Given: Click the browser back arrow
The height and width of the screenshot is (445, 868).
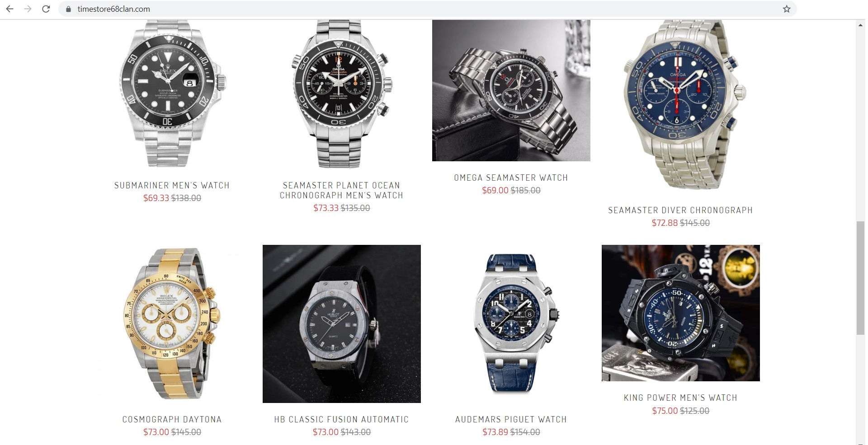Looking at the screenshot, I should tap(9, 9).
